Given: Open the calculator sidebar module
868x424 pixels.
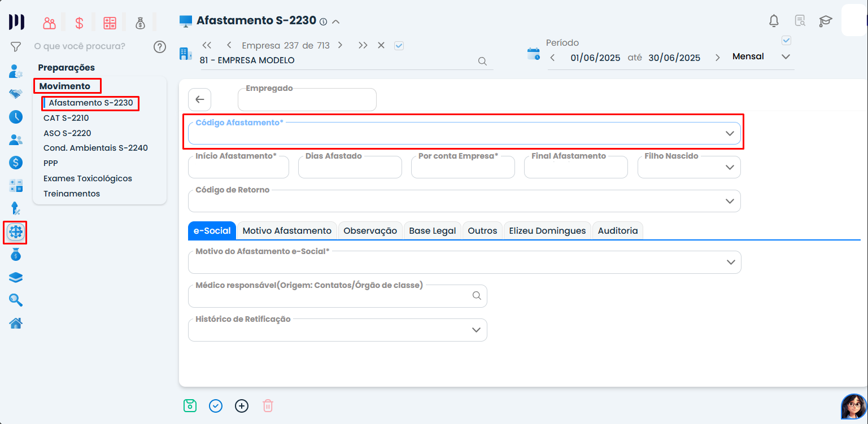Looking at the screenshot, I should pyautogui.click(x=16, y=186).
